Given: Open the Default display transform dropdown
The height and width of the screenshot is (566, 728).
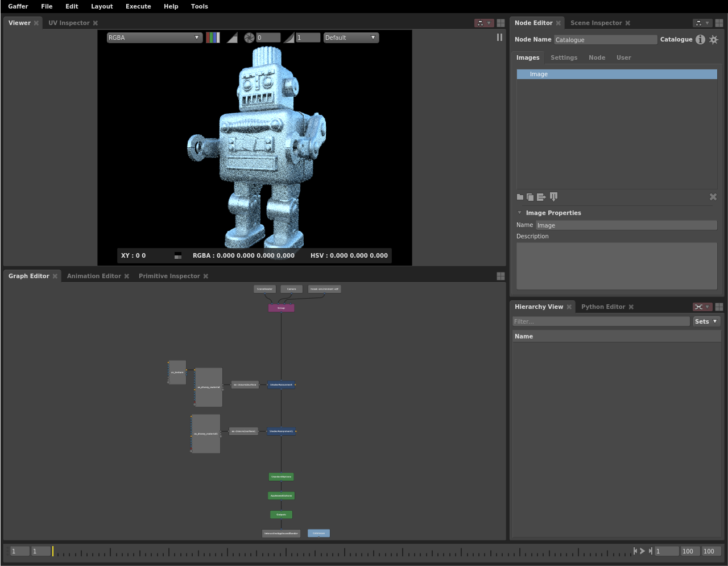Looking at the screenshot, I should (350, 38).
